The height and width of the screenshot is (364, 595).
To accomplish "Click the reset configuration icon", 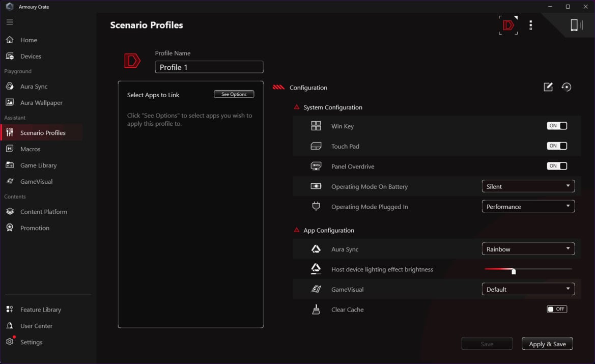I will [x=566, y=87].
